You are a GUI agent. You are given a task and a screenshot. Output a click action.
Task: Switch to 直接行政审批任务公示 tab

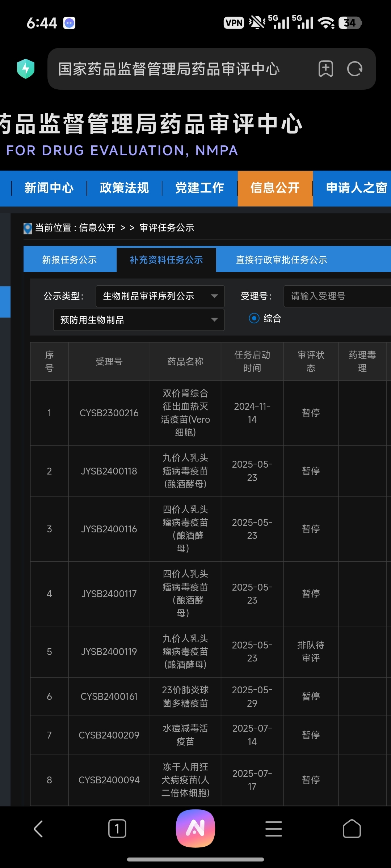[x=282, y=260]
